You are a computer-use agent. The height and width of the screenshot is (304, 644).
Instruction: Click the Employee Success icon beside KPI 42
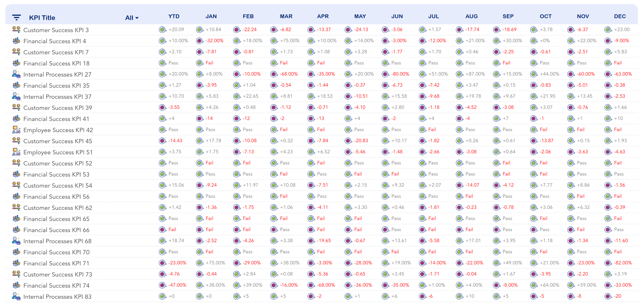(16, 130)
